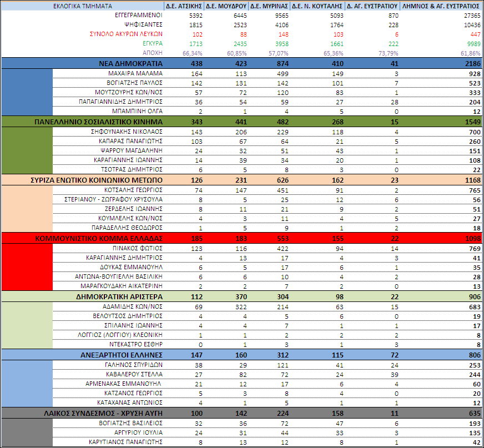Viewport: 484px width, 448px height.
Task: Select candidate ΜΑΡΑΓΚΟΥΔΑΚΗ ΑΙΚΑΤΕΡΙΝΗ
Action: pyautogui.click(x=122, y=286)
